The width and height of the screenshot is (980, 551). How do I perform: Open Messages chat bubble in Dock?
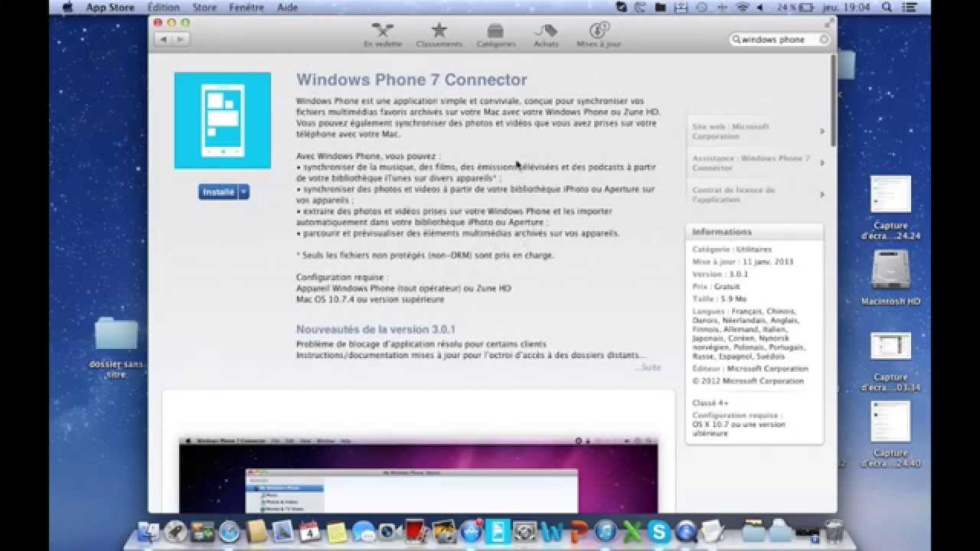(364, 532)
